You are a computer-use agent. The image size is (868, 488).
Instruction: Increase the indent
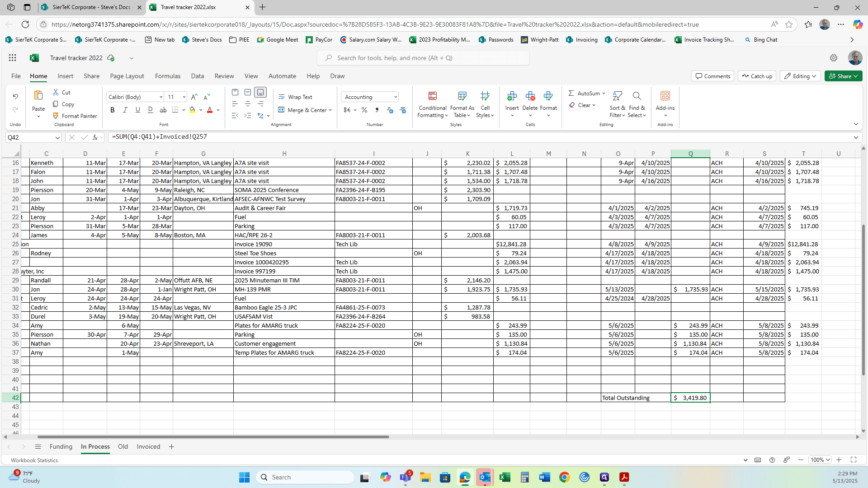(248, 116)
